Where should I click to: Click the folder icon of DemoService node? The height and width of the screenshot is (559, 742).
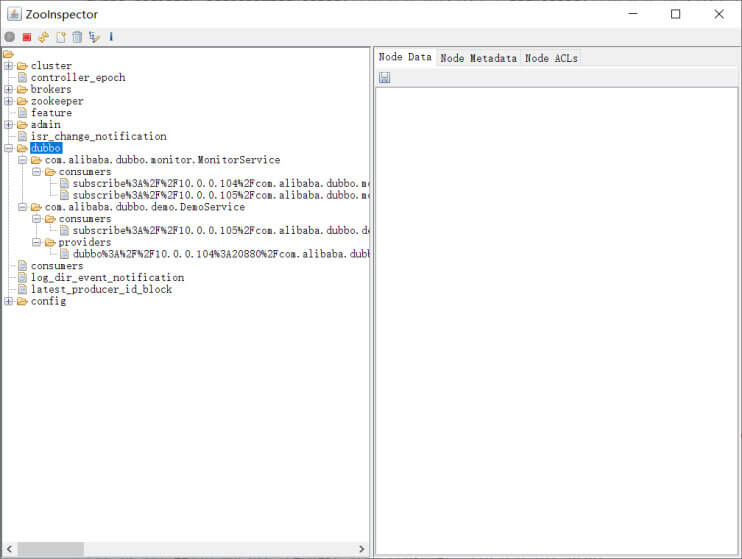point(36,207)
